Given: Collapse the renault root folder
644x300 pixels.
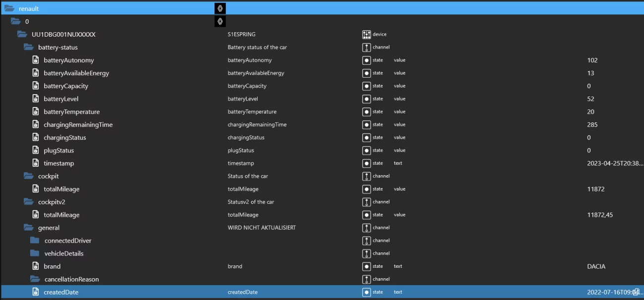Looking at the screenshot, I should 9,8.
